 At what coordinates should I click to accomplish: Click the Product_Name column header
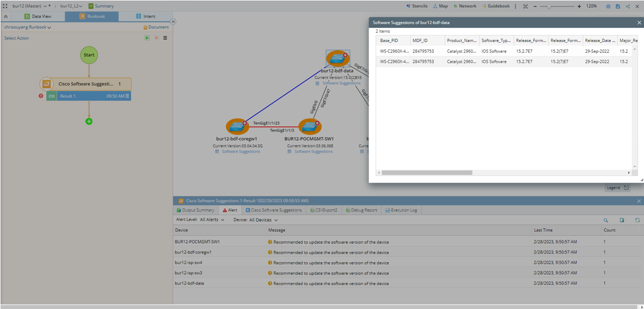pos(463,41)
